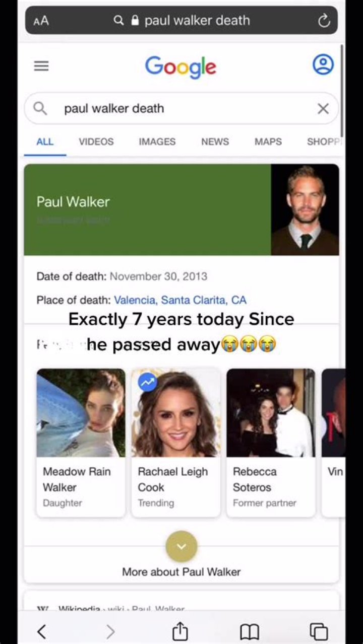The image size is (363, 644).
Task: Tap the paul walker death search field
Action: point(181,108)
